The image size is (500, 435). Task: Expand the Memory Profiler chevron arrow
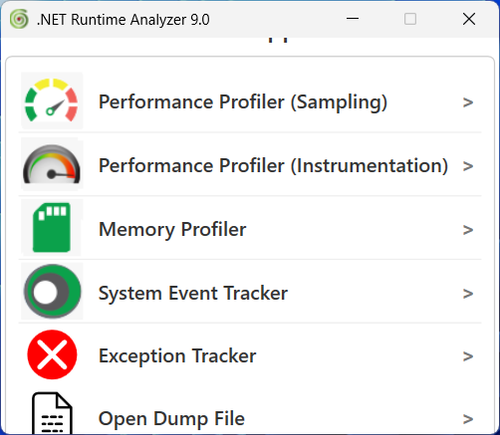[468, 230]
